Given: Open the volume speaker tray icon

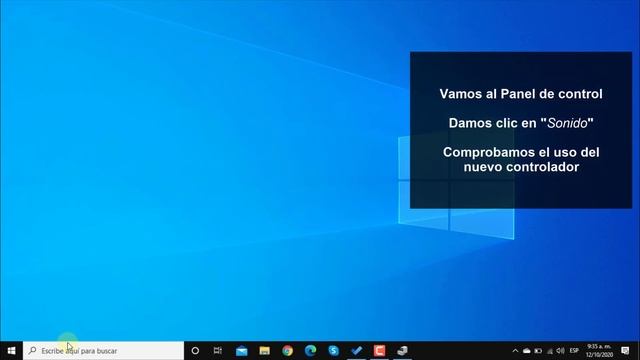Looking at the screenshot, I should 561,351.
